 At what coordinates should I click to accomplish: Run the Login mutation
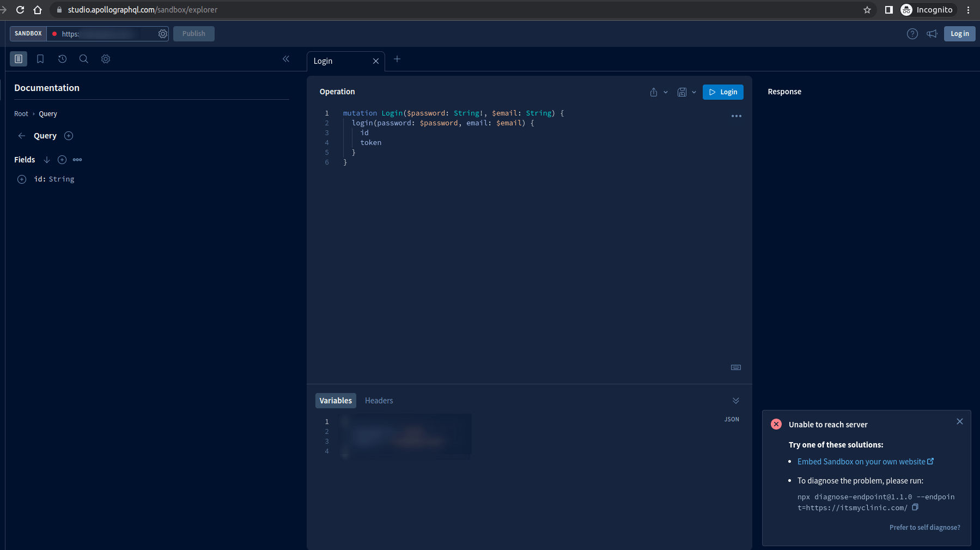tap(723, 92)
